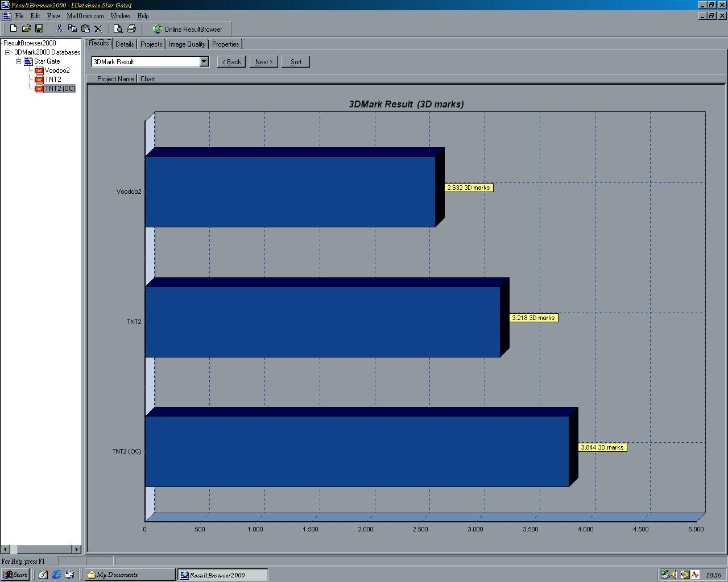
Task: Click the 2.632 3D marks label
Action: coord(469,188)
